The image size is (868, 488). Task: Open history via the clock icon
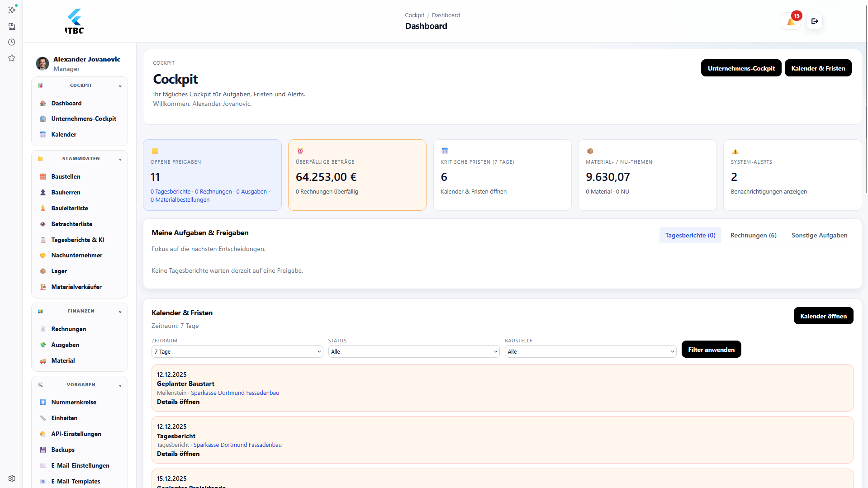pos(12,42)
